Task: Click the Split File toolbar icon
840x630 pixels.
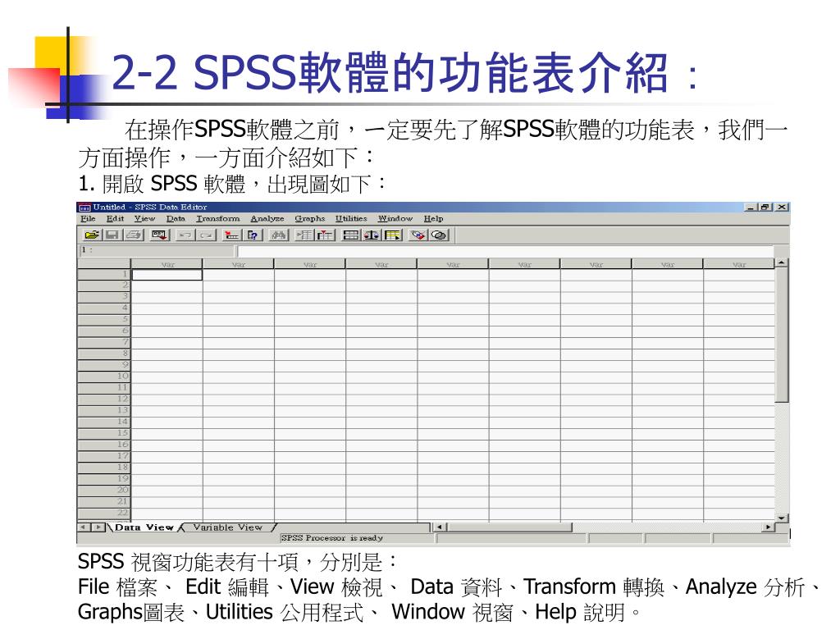Action: 351,235
